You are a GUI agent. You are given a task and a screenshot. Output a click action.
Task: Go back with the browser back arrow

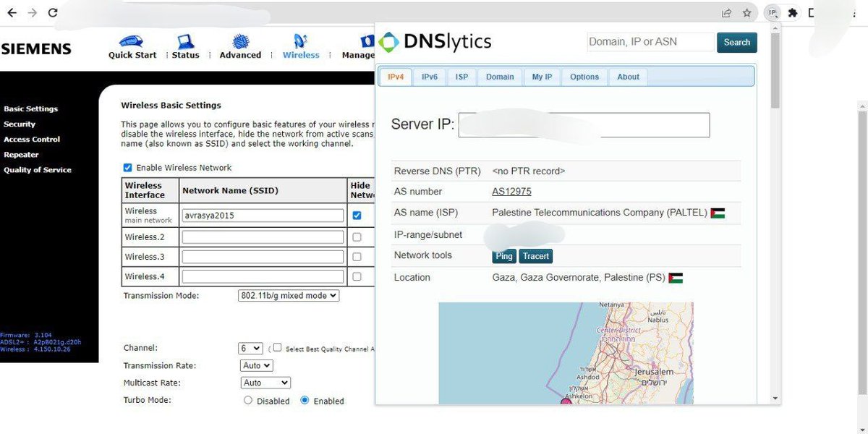pos(13,12)
